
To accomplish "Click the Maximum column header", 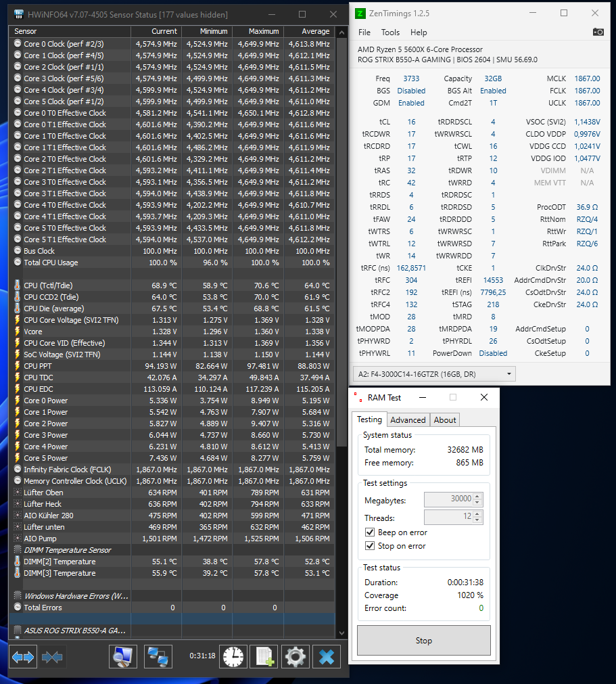I will [258, 31].
